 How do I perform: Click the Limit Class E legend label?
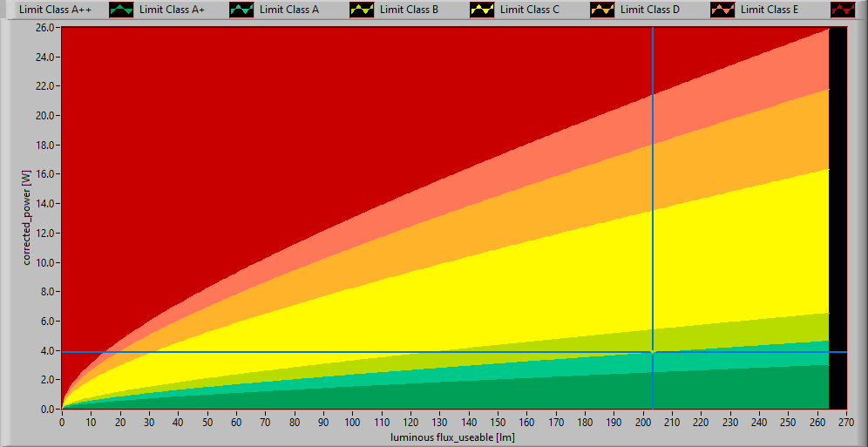point(770,10)
